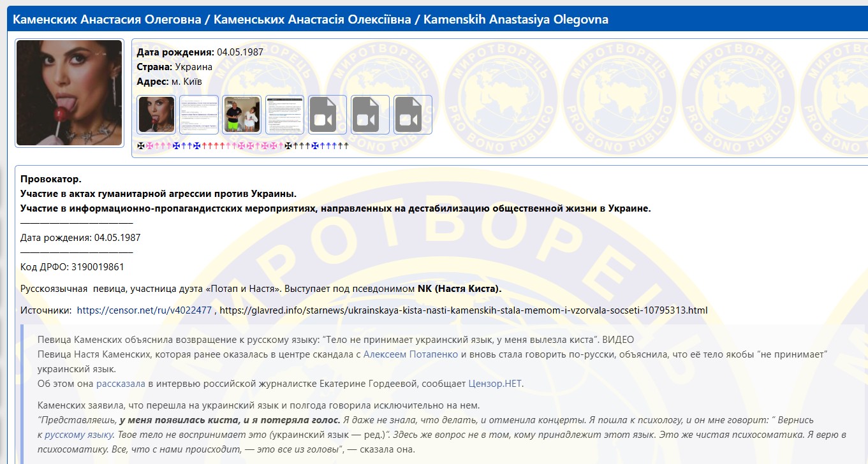Open the first video file icon
This screenshot has width=868, height=464.
(327, 115)
